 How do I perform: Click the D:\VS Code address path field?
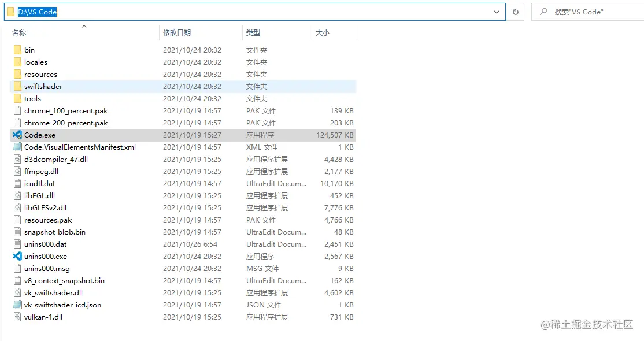point(254,12)
